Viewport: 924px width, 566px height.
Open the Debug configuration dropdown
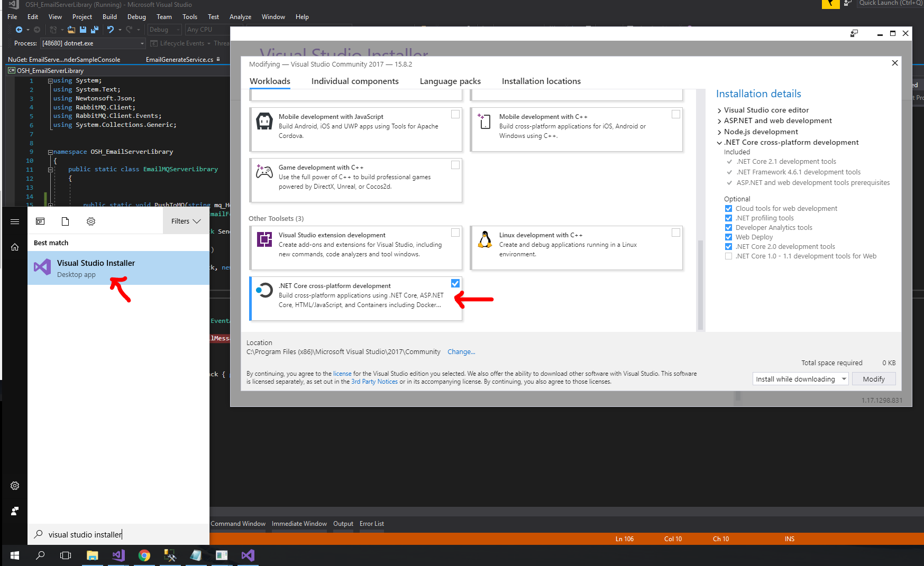coord(164,30)
